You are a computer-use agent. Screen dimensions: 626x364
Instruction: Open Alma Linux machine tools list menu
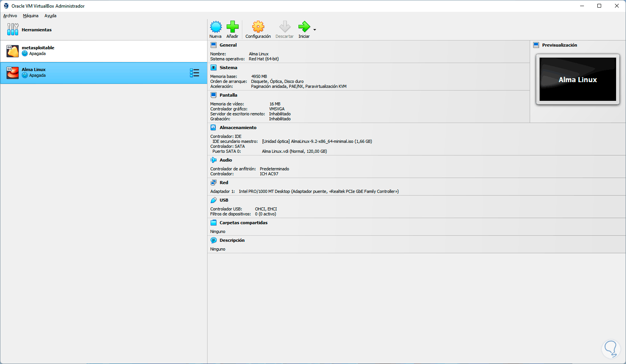click(195, 73)
